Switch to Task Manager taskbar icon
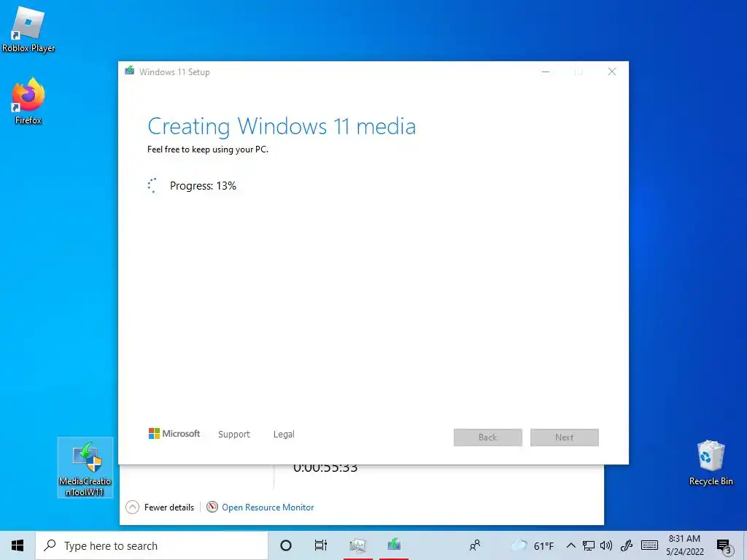The image size is (747, 560). click(357, 545)
